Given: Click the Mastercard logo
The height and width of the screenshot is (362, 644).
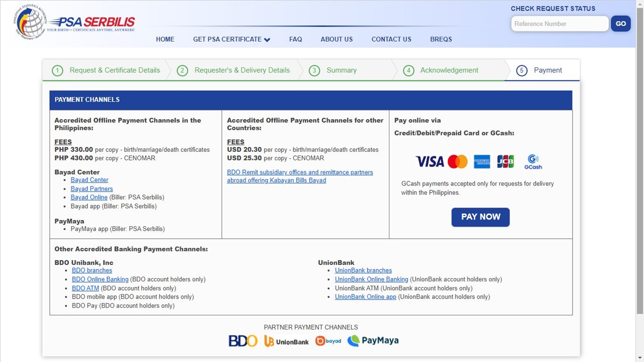Looking at the screenshot, I should [x=457, y=161].
